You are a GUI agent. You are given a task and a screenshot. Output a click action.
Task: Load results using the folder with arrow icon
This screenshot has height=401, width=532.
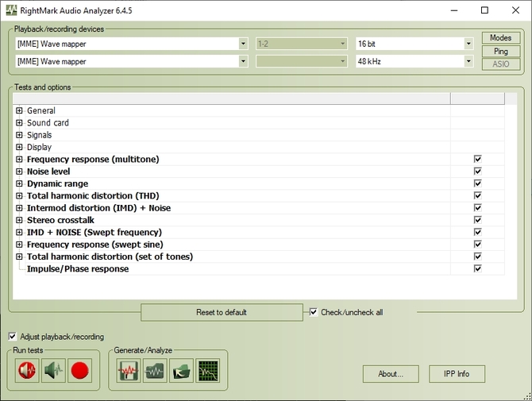point(181,371)
